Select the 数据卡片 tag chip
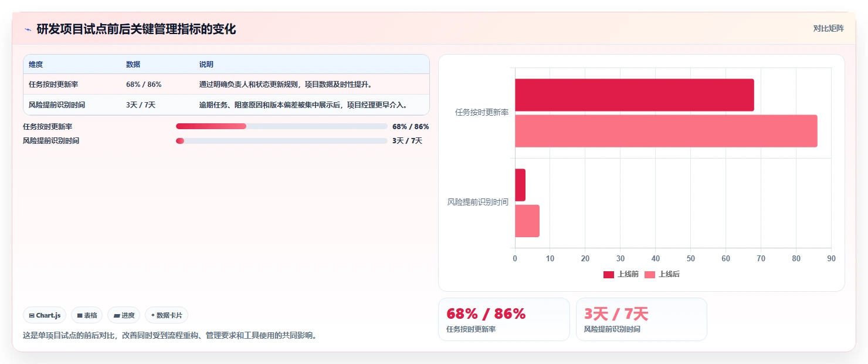 point(167,315)
